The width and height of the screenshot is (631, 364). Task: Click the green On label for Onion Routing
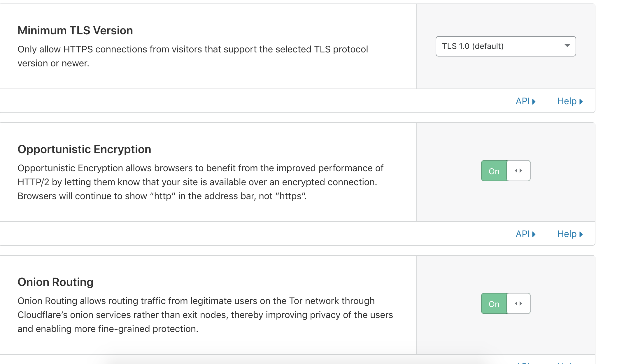494,304
